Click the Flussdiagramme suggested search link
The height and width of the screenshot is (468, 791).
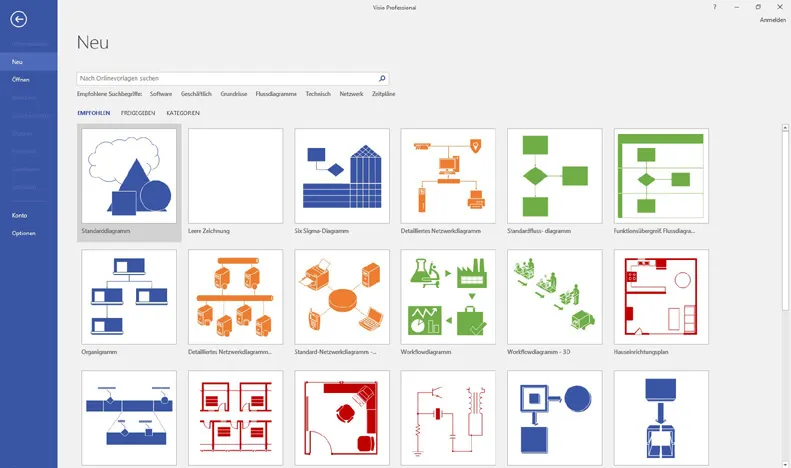(x=277, y=94)
